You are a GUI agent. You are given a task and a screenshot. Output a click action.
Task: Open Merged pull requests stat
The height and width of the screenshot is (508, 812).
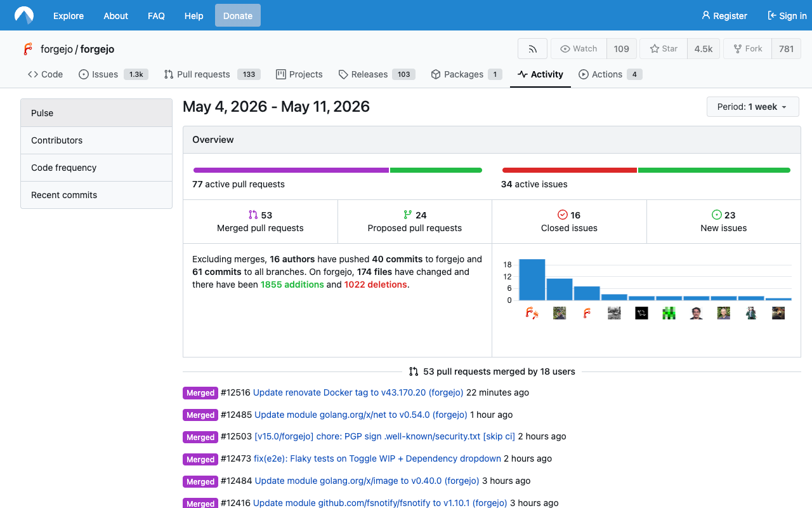(x=260, y=222)
